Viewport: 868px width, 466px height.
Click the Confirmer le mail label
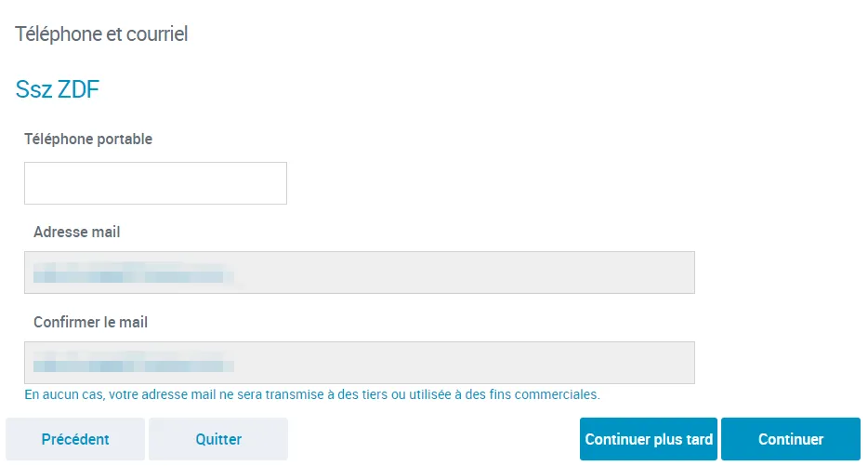[90, 323]
